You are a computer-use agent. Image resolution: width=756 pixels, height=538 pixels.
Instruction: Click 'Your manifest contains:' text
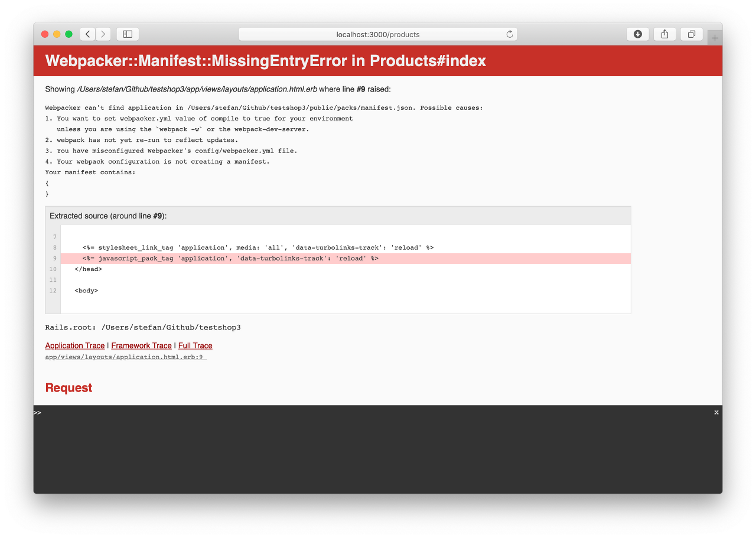coord(90,172)
